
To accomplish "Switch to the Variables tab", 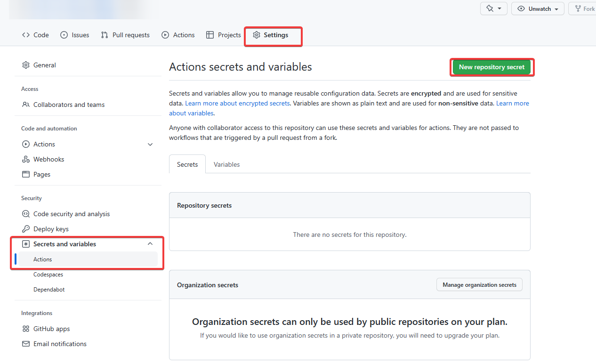I will (226, 164).
